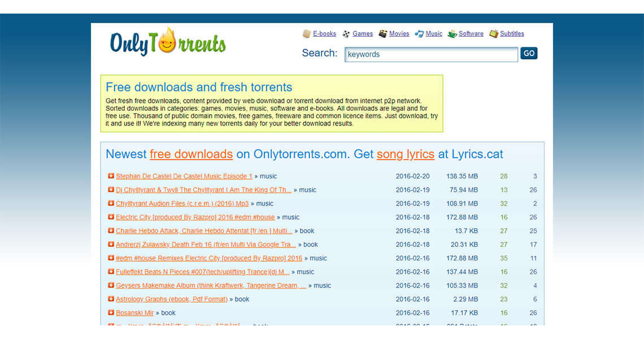Download icon for Geysers Makemake Album row
This screenshot has width=644, height=339.
(x=111, y=285)
